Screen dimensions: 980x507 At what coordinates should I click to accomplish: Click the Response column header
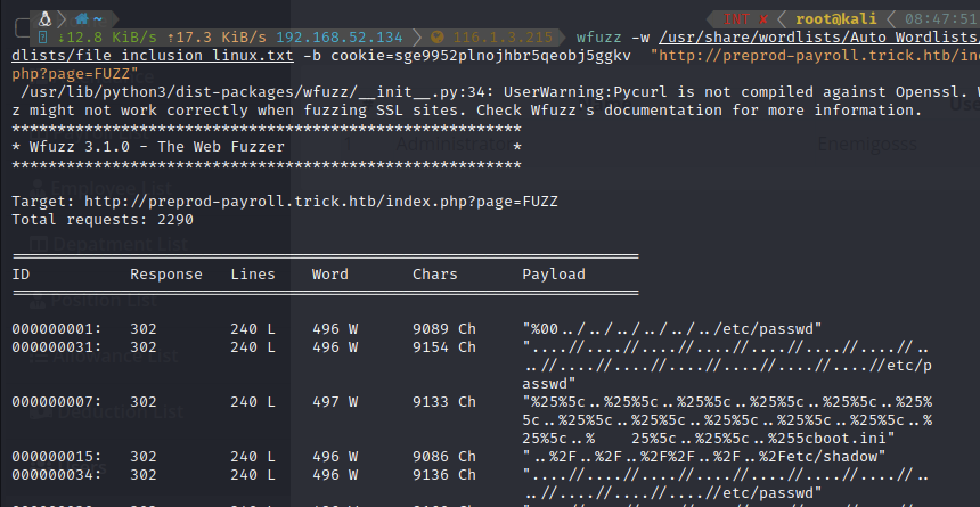(166, 275)
